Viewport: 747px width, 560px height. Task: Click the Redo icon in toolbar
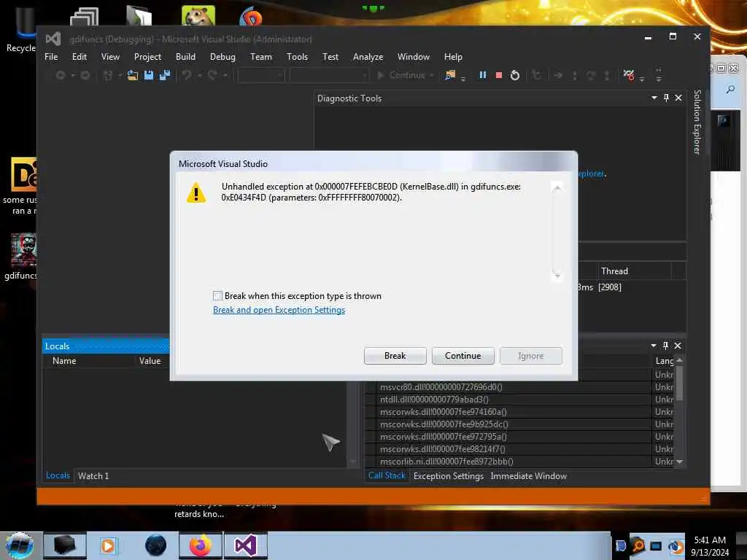pyautogui.click(x=212, y=75)
